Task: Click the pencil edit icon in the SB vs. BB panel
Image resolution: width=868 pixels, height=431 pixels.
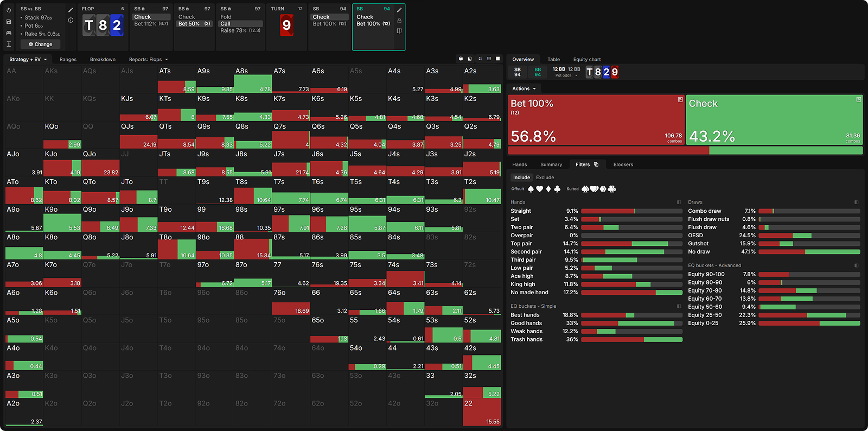Action: pyautogui.click(x=71, y=10)
